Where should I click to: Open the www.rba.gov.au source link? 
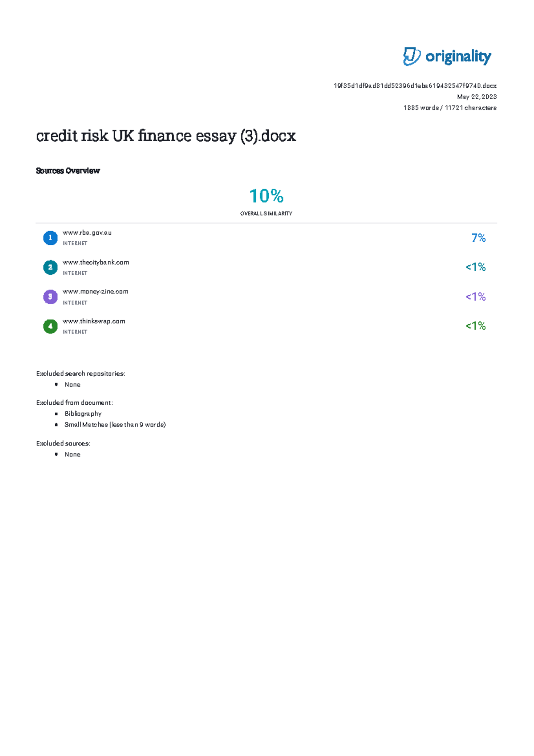click(x=87, y=233)
